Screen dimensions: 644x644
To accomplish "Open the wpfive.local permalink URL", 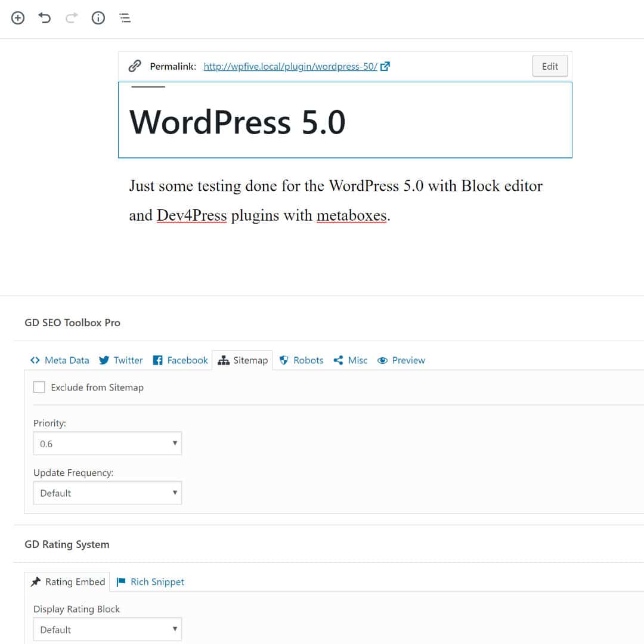I will coord(290,67).
